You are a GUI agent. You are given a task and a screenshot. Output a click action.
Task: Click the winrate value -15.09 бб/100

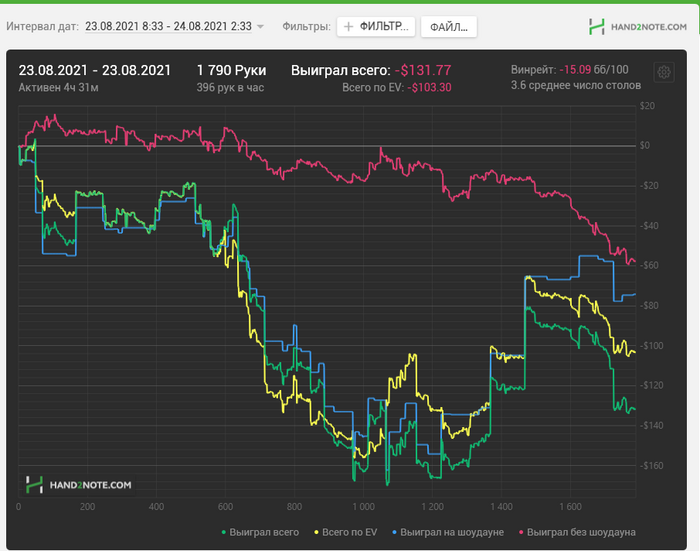(594, 70)
